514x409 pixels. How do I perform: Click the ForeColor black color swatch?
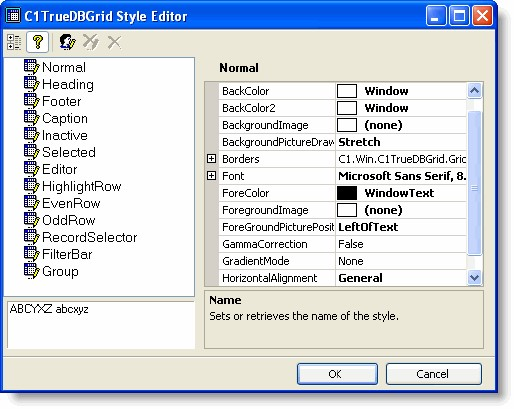pos(347,193)
